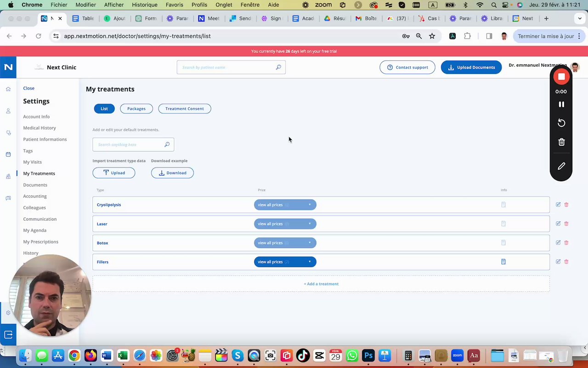Open Account Info settings
Viewport: 588px width, 368px height.
[36, 117]
